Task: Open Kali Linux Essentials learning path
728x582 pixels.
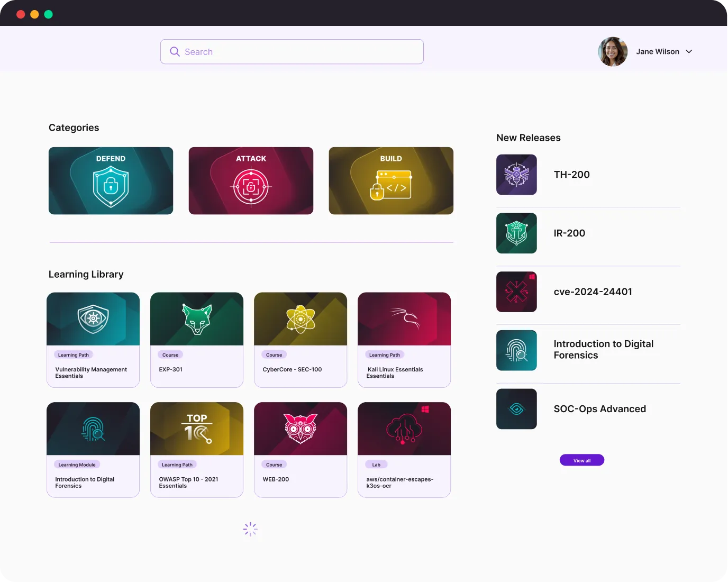Action: pos(404,340)
